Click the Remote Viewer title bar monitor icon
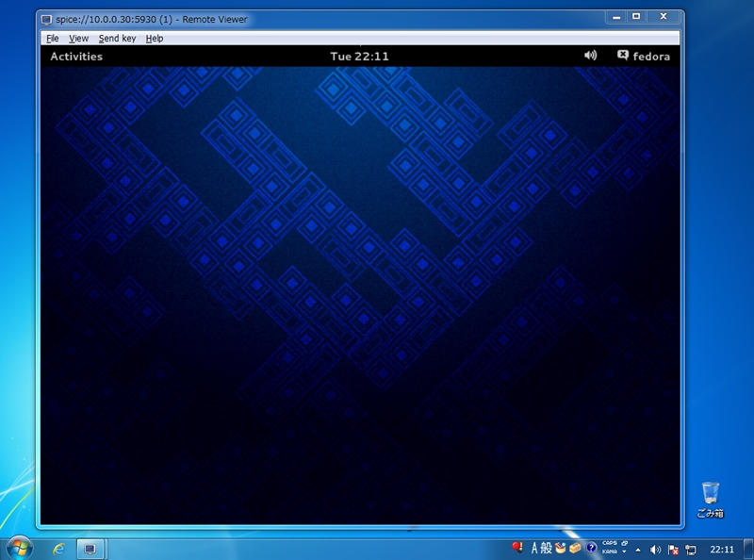This screenshot has height=560, width=754. coord(46,20)
